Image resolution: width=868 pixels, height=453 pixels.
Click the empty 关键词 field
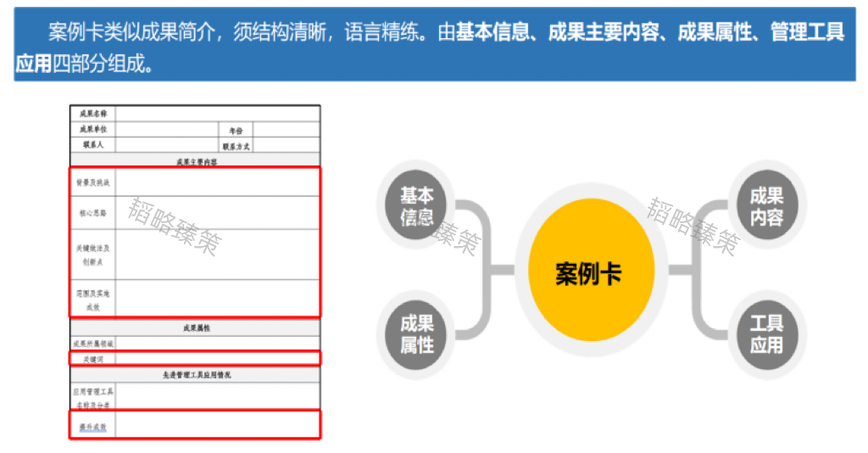[x=217, y=359]
